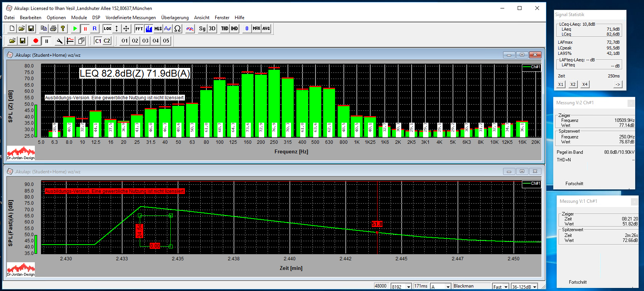Click the Sg spectrogram icon
This screenshot has height=291, width=644.
(x=202, y=29)
